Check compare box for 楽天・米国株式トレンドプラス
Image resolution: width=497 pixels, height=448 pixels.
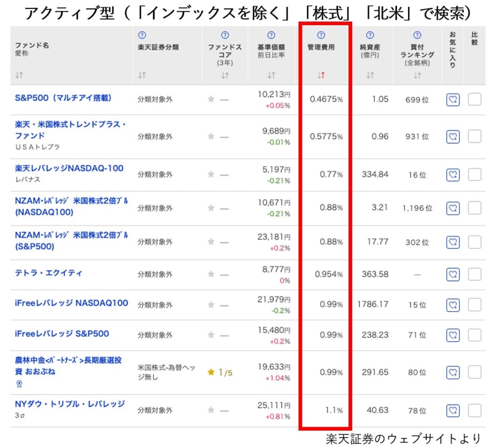(475, 136)
